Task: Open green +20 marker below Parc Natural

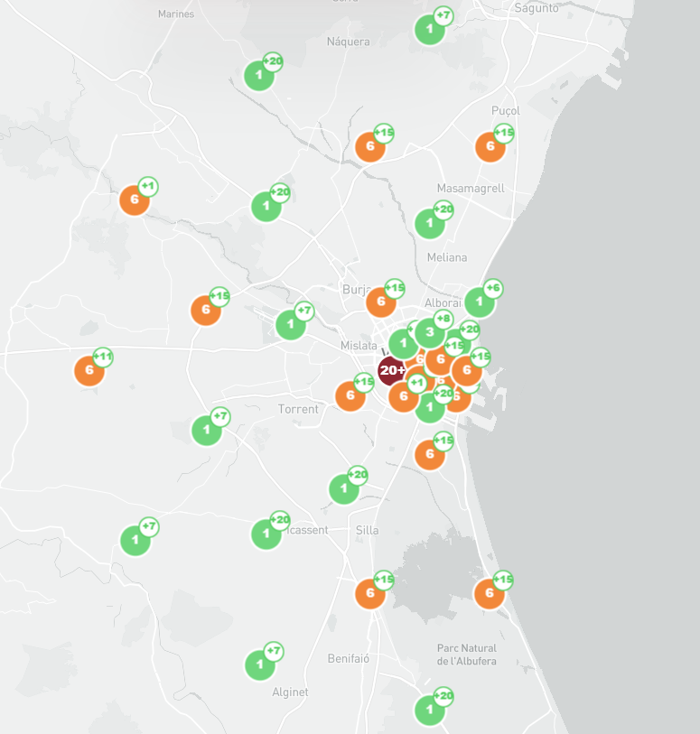Action: click(x=429, y=710)
